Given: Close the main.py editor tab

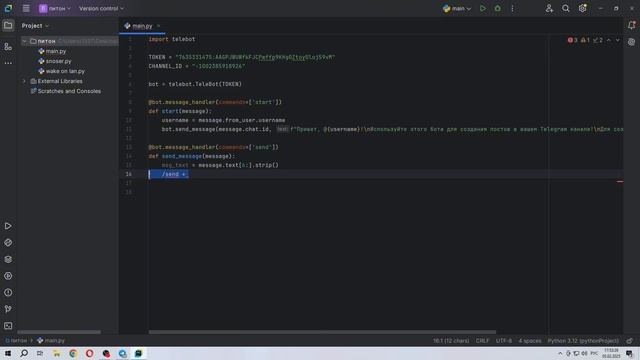Looking at the screenshot, I should pyautogui.click(x=159, y=26).
